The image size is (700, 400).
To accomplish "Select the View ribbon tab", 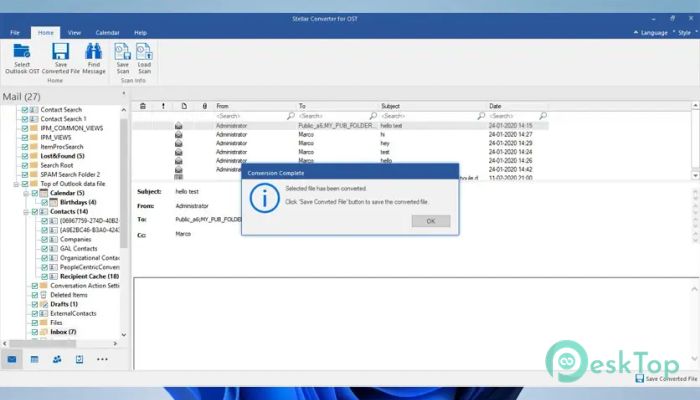I will (x=74, y=33).
